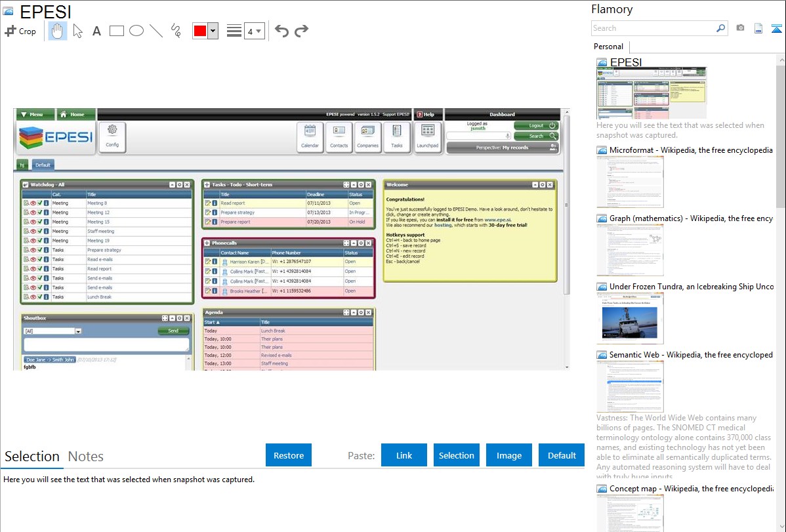Click the green Search button in EPESI
This screenshot has height=532, width=786.
(x=536, y=136)
